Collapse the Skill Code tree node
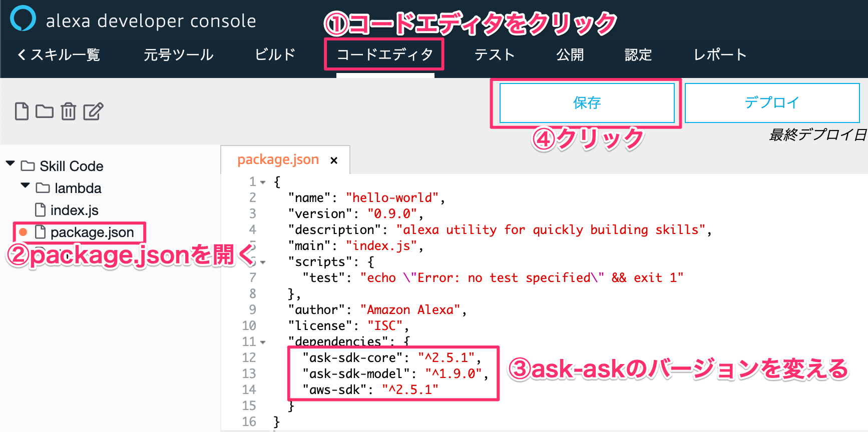Viewport: 868px width, 432px height. 10,163
